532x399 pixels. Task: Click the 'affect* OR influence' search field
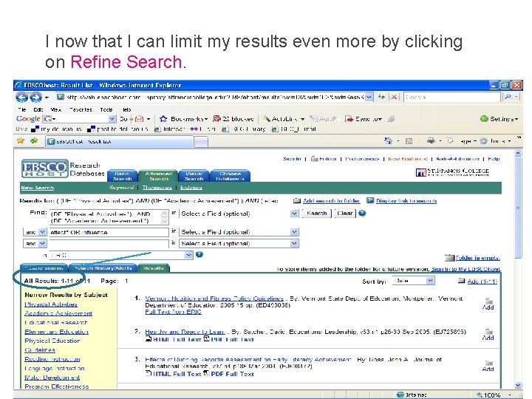pyautogui.click(x=109, y=232)
